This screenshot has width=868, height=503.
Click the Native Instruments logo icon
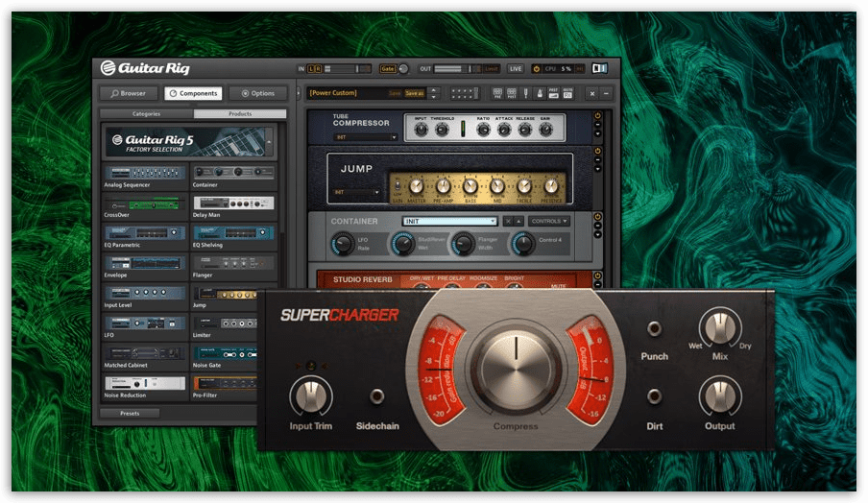click(x=599, y=68)
